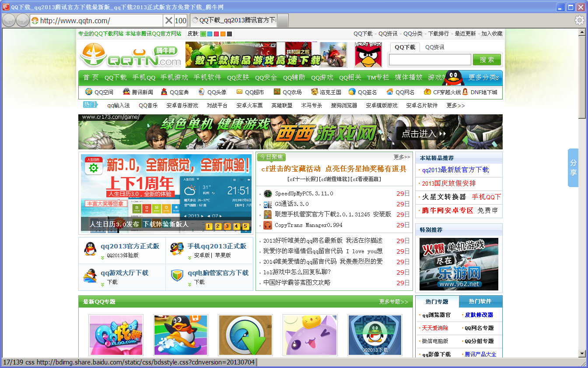Open 首页 in the green navigation bar
This screenshot has height=368, width=588.
[x=91, y=78]
